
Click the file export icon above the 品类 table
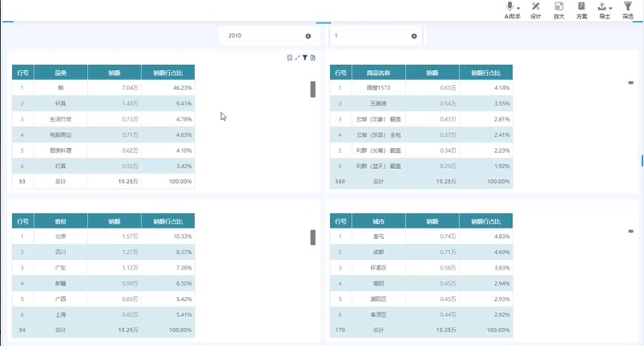312,58
